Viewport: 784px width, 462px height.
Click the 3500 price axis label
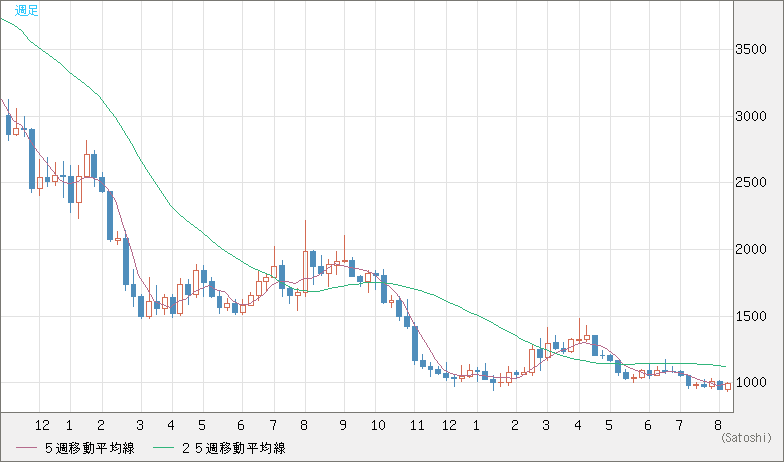click(750, 50)
